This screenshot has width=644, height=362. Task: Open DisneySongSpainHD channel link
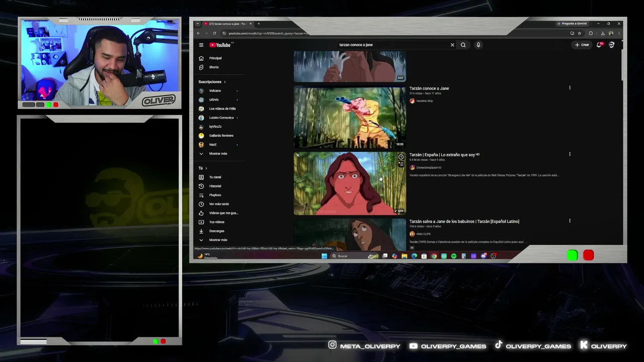click(x=429, y=167)
